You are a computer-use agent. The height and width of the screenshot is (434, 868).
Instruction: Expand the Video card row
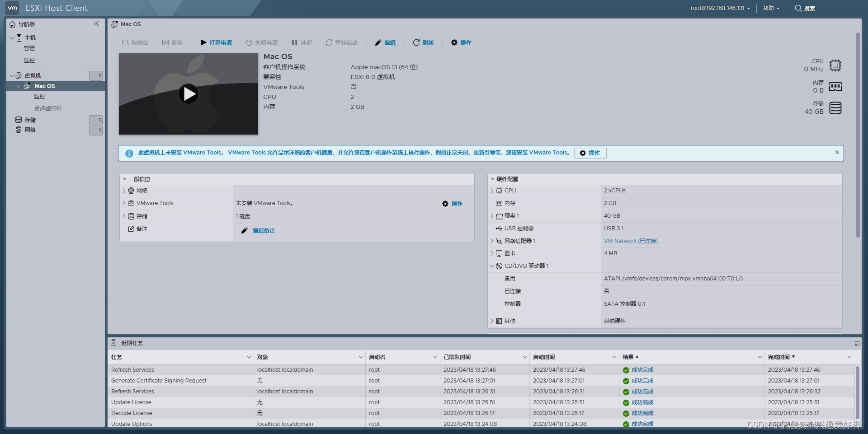coord(492,253)
